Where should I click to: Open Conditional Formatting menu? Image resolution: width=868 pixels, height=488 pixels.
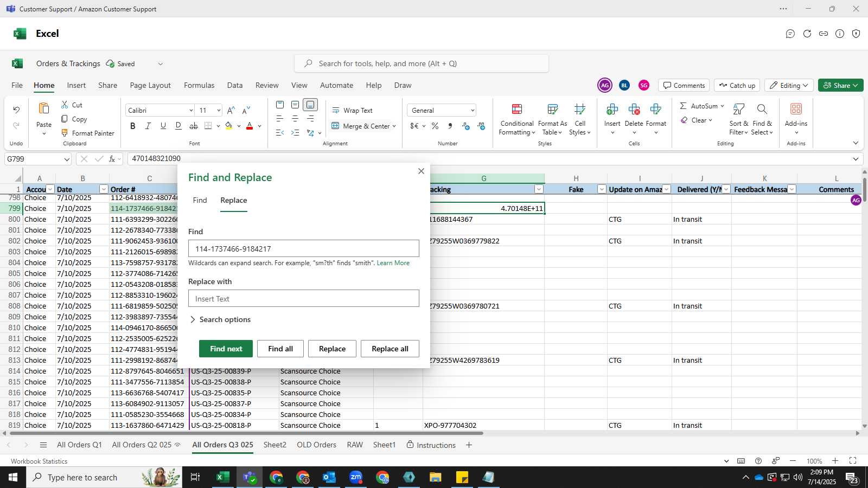pyautogui.click(x=517, y=119)
